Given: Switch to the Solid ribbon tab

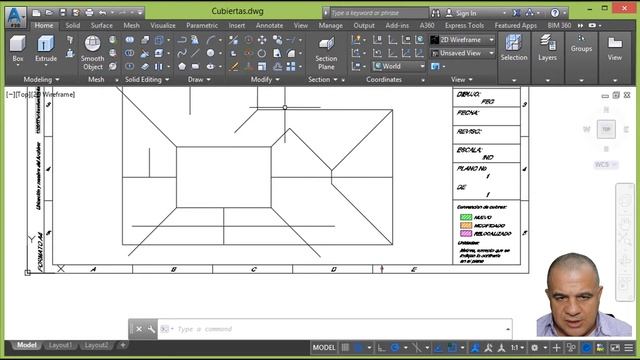Looking at the screenshot, I should coord(73,25).
